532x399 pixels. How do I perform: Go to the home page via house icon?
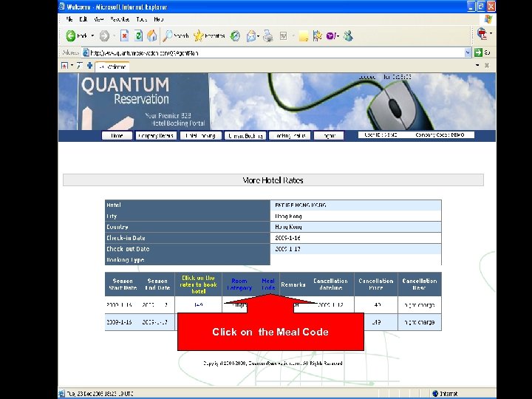[x=152, y=35]
